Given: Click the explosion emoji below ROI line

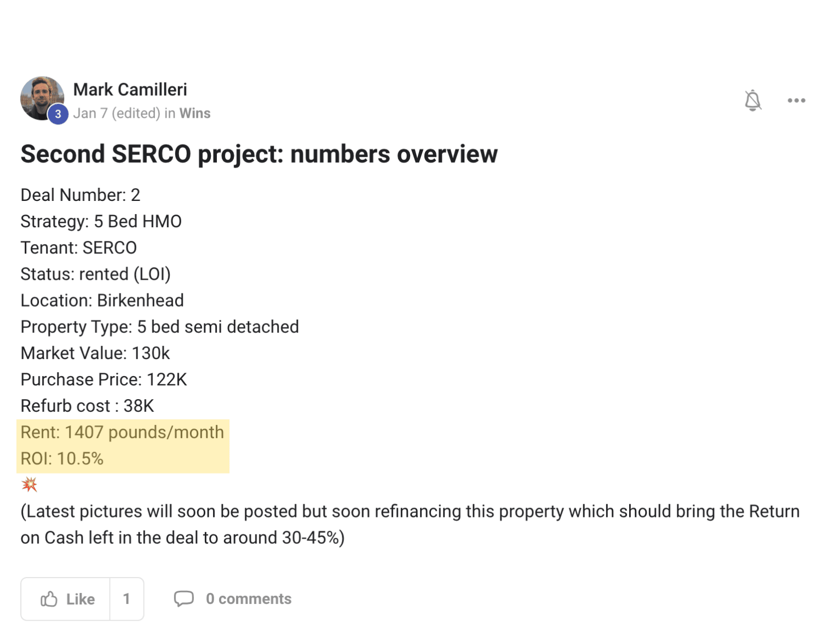Looking at the screenshot, I should pos(29,485).
